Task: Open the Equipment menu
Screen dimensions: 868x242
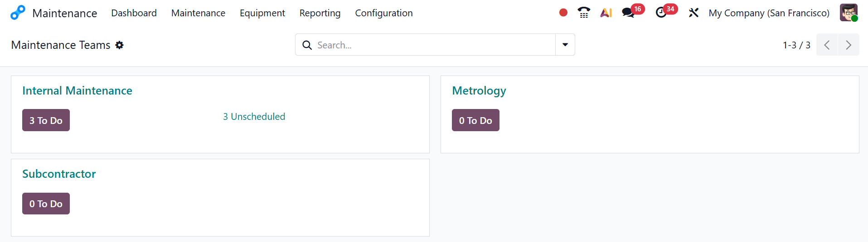Action: tap(262, 13)
